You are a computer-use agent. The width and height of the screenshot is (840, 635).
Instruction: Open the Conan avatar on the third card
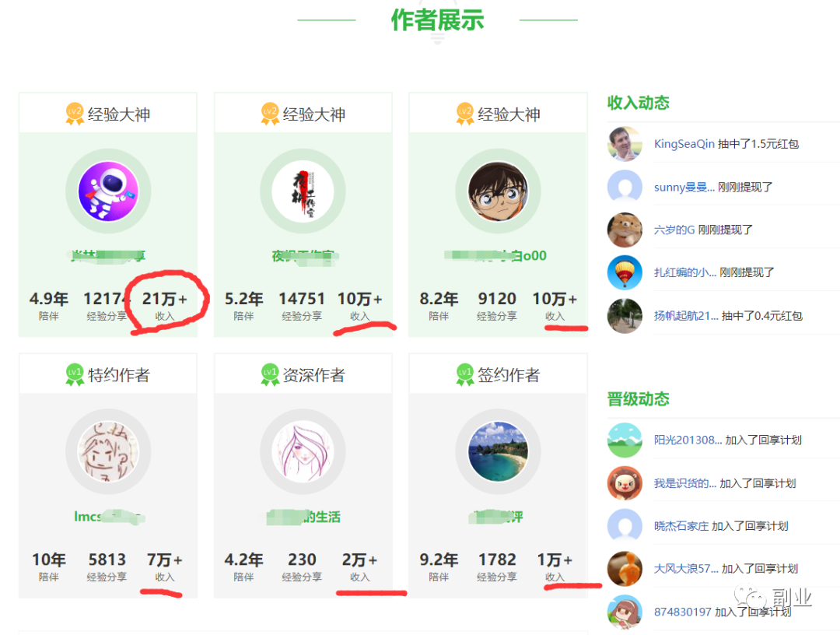[x=498, y=191]
